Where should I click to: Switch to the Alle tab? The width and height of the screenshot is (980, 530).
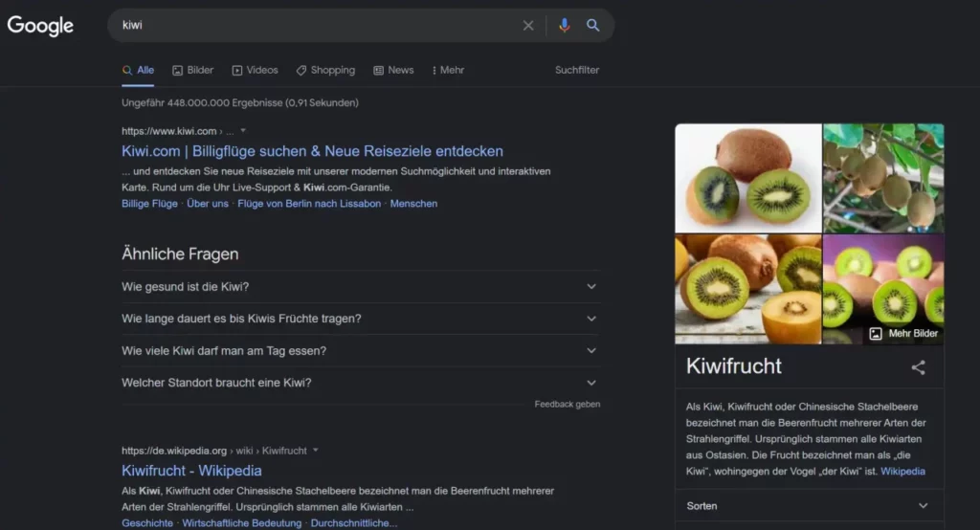138,71
